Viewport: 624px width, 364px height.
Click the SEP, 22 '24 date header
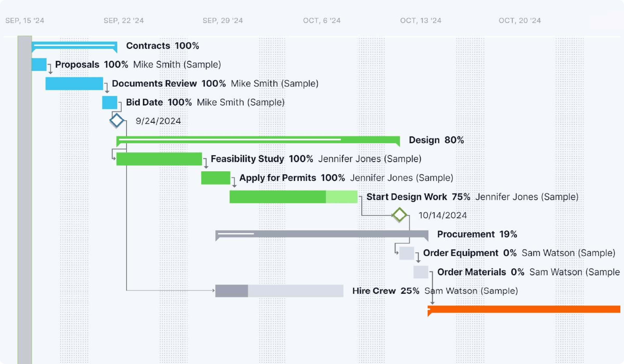(x=123, y=21)
